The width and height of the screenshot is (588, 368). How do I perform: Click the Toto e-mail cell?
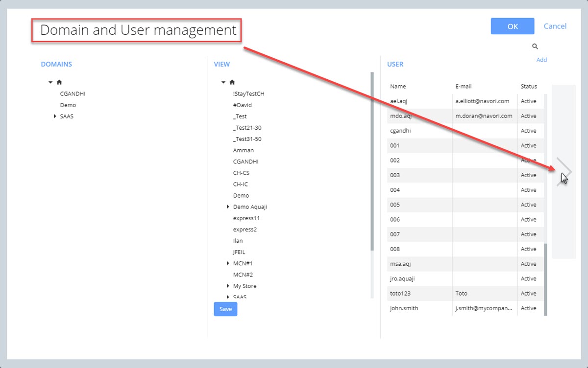(x=485, y=294)
